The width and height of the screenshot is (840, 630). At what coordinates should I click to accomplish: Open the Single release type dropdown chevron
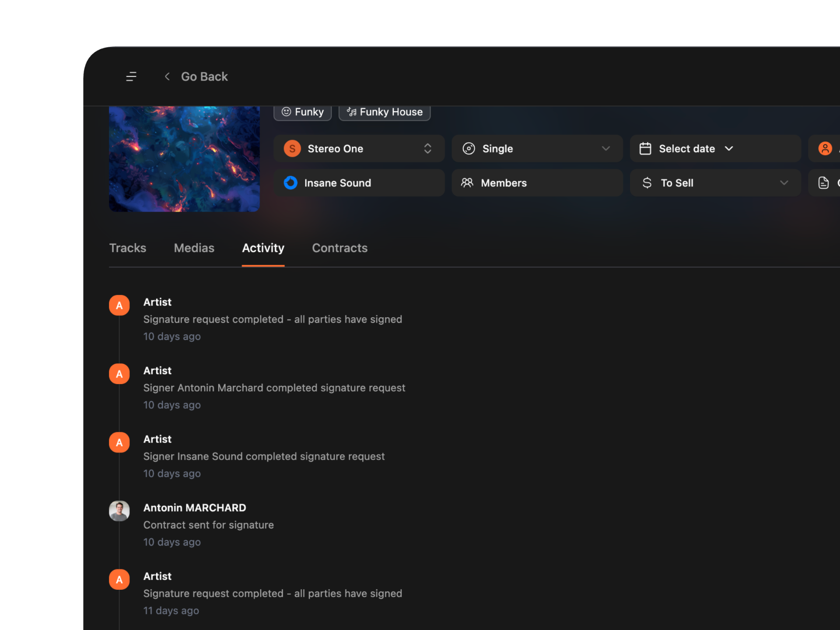click(605, 149)
